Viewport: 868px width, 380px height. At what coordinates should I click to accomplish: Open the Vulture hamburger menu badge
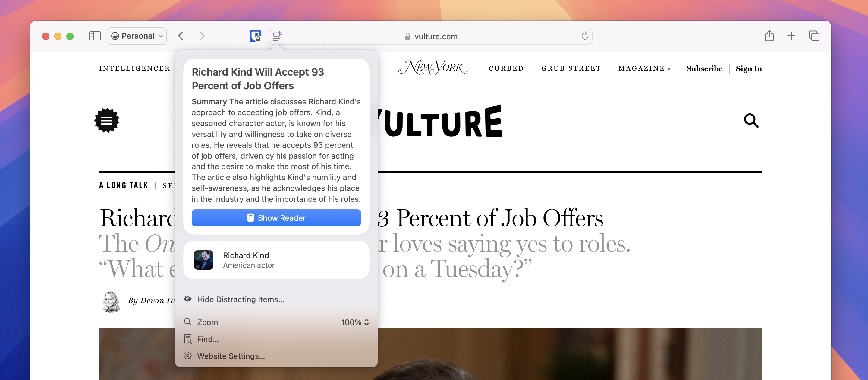pos(106,120)
